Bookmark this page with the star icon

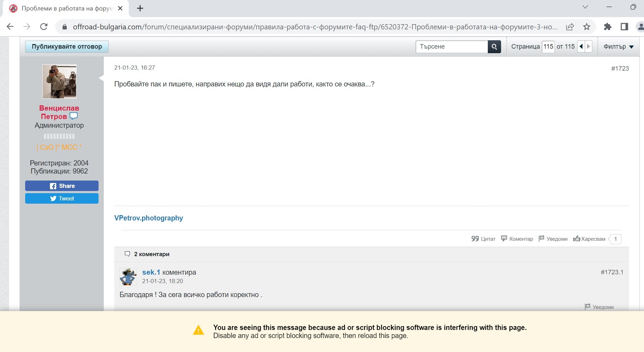pos(587,27)
